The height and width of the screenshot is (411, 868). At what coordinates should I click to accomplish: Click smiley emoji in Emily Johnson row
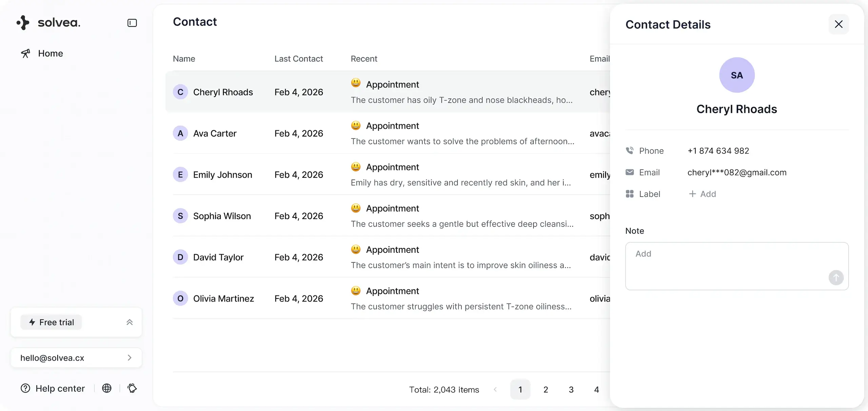(x=356, y=167)
